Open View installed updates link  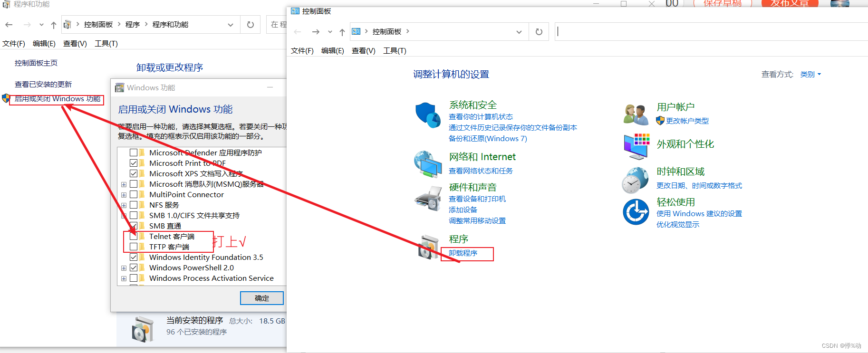[x=43, y=84]
